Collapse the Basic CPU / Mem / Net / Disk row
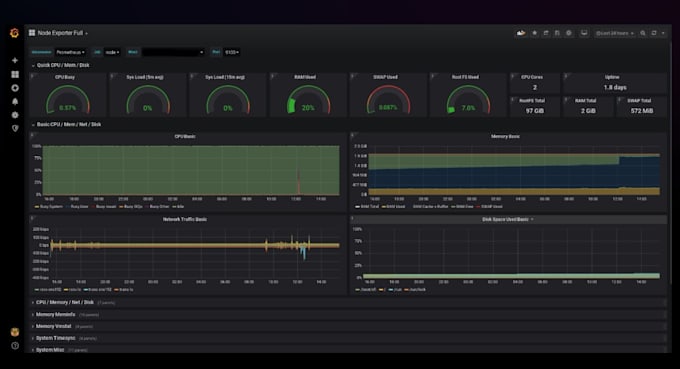 tap(66, 124)
